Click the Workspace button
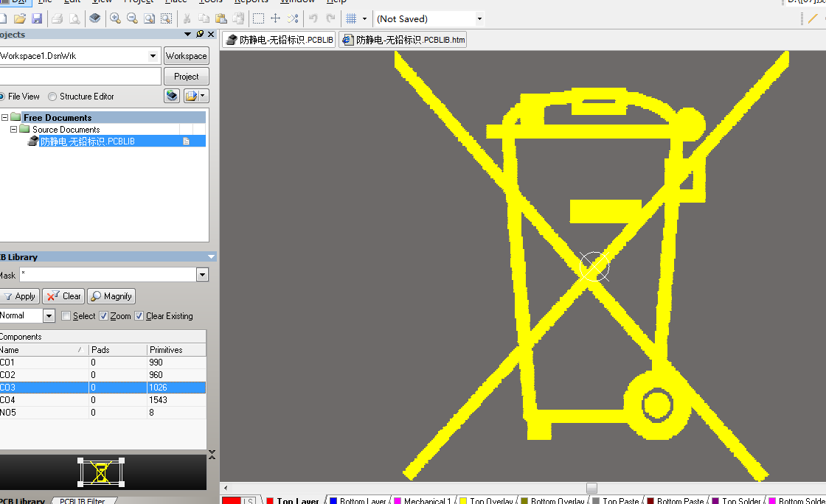826x504 pixels. click(187, 56)
